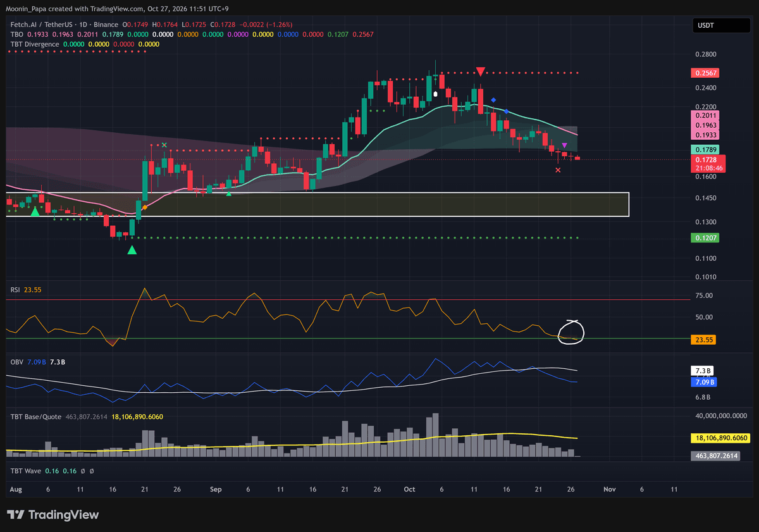The width and height of the screenshot is (759, 532).
Task: Click the green up-triangle below the mid-August low
Action: 132,251
